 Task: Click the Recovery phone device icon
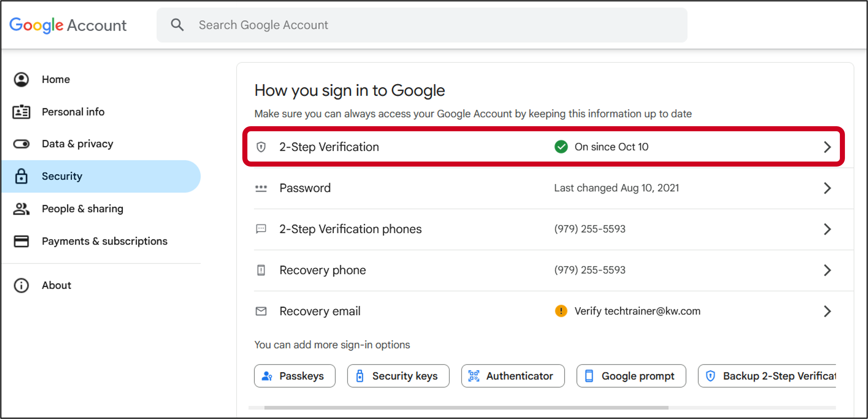click(261, 270)
